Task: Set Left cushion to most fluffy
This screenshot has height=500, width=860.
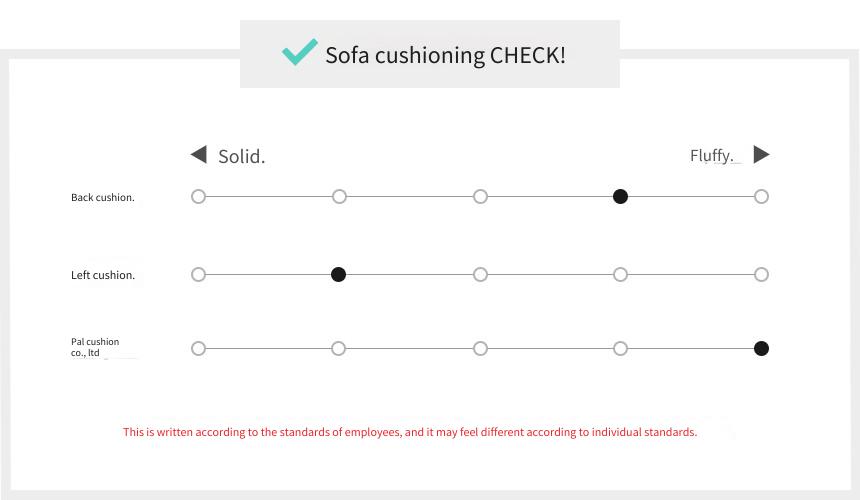Action: (761, 274)
